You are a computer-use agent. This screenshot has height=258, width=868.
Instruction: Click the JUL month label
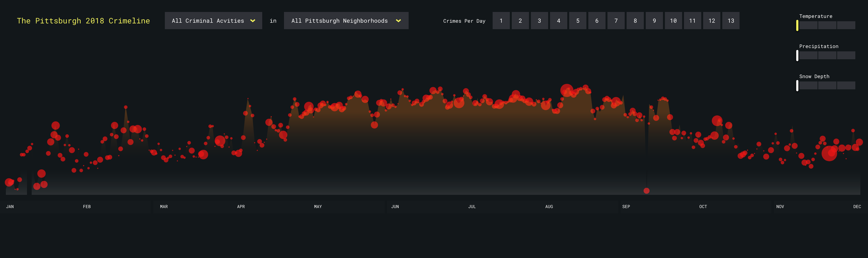coord(472,207)
